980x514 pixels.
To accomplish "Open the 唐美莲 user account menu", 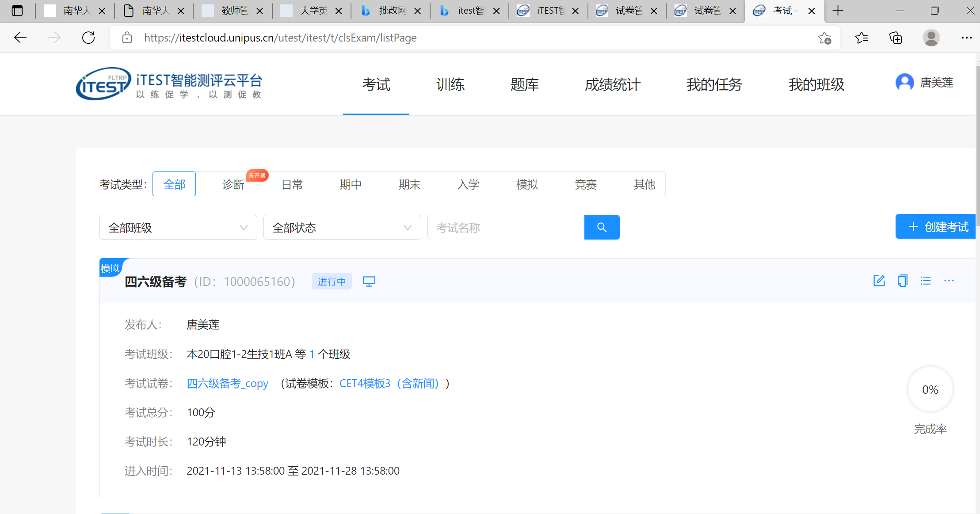I will [x=925, y=83].
